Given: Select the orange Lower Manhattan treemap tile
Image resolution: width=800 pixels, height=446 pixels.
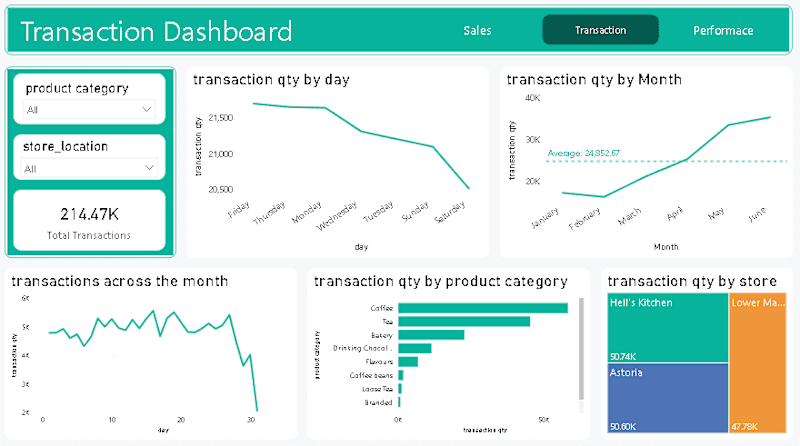Looking at the screenshot, I should (x=758, y=363).
